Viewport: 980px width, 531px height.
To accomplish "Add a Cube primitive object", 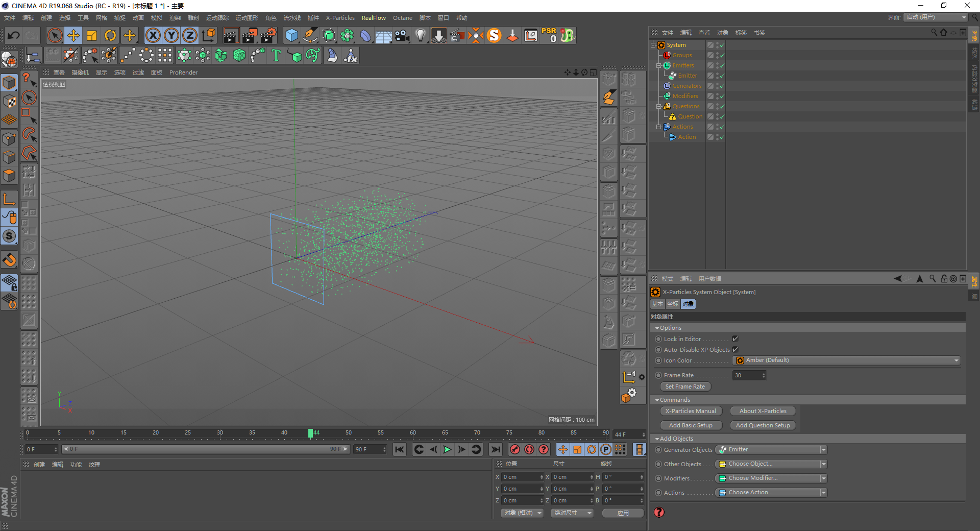I will click(291, 35).
